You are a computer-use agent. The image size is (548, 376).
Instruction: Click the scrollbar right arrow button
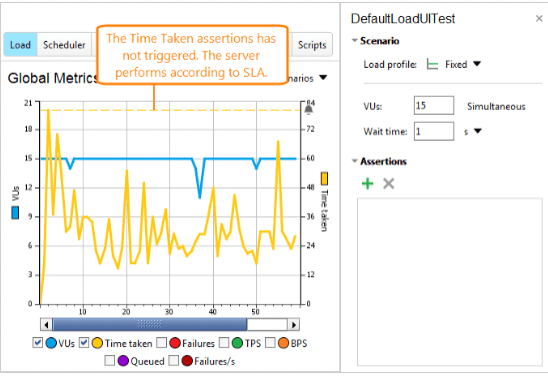(x=294, y=325)
